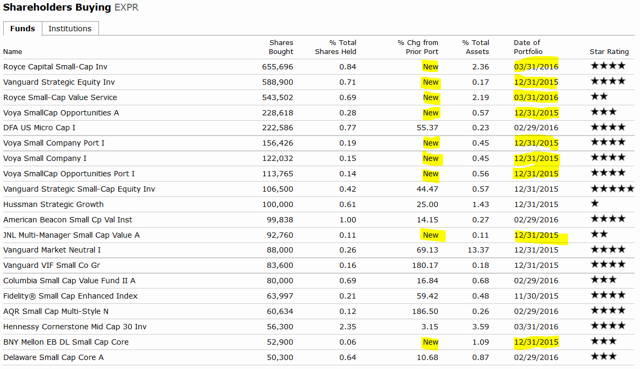Click the 11/30/2015 portfolio date

[x=536, y=296]
